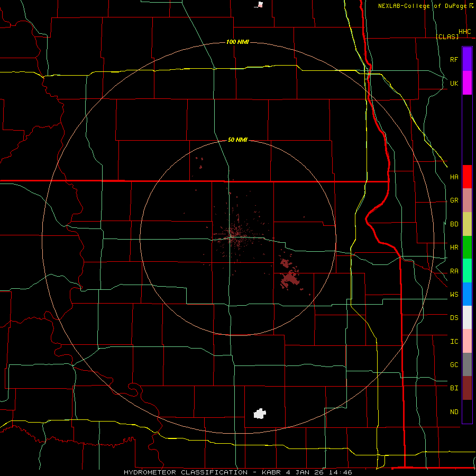
Task: Click the white DS legend swatch
Action: (467, 317)
